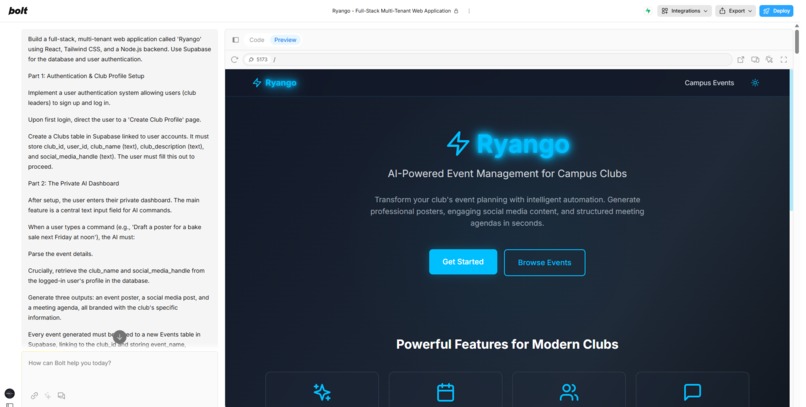Screen dimensions: 806x407
Task: Open the port 5173 selector
Action: [258, 60]
